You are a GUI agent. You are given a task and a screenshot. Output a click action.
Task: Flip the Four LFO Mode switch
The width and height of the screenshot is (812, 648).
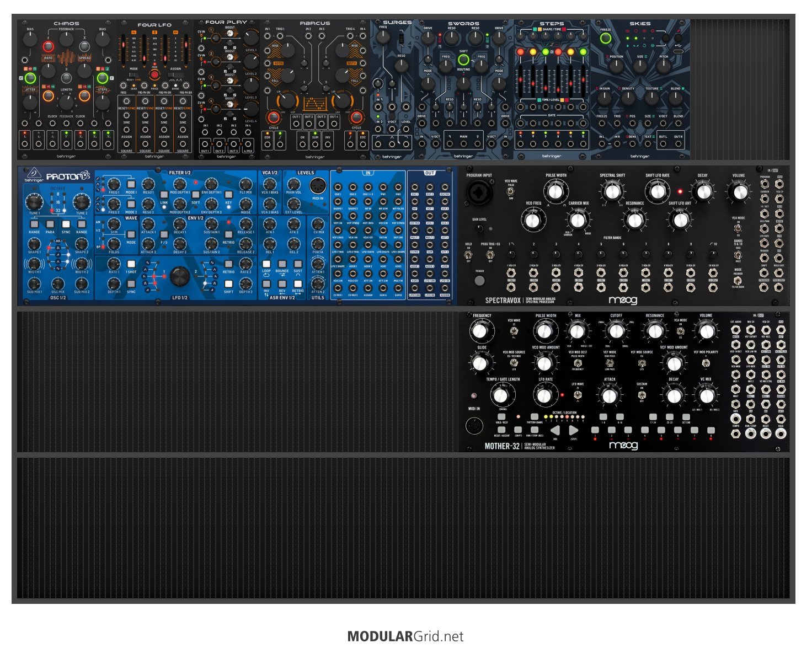(134, 76)
